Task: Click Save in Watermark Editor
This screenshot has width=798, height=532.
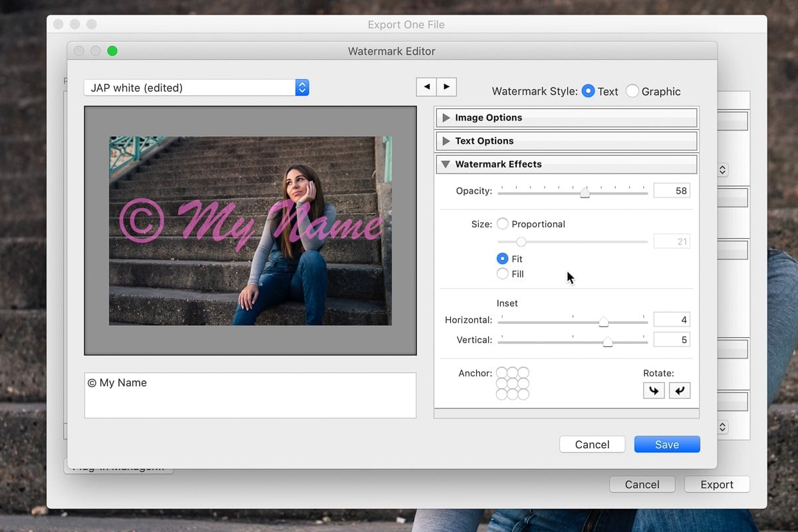Action: (x=667, y=444)
